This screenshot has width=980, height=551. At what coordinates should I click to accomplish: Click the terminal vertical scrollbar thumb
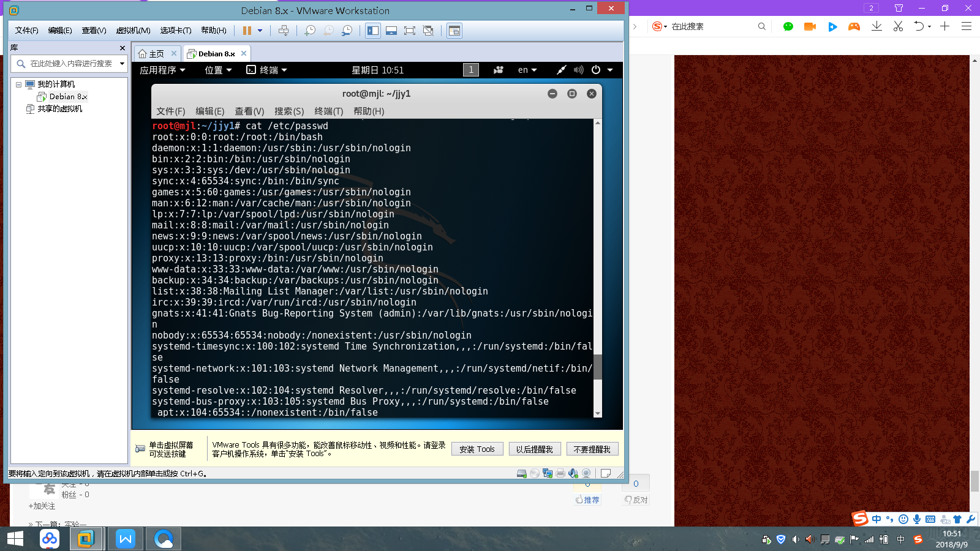[598, 367]
